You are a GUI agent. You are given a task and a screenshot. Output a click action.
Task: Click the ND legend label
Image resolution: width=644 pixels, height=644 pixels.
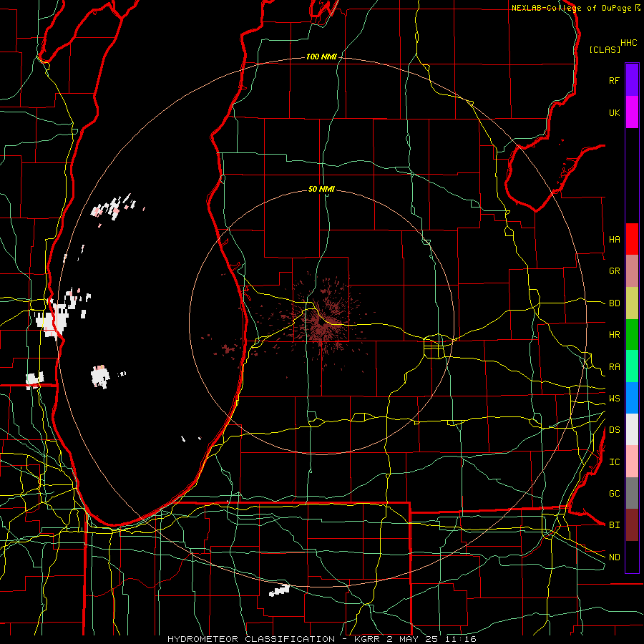point(614,557)
